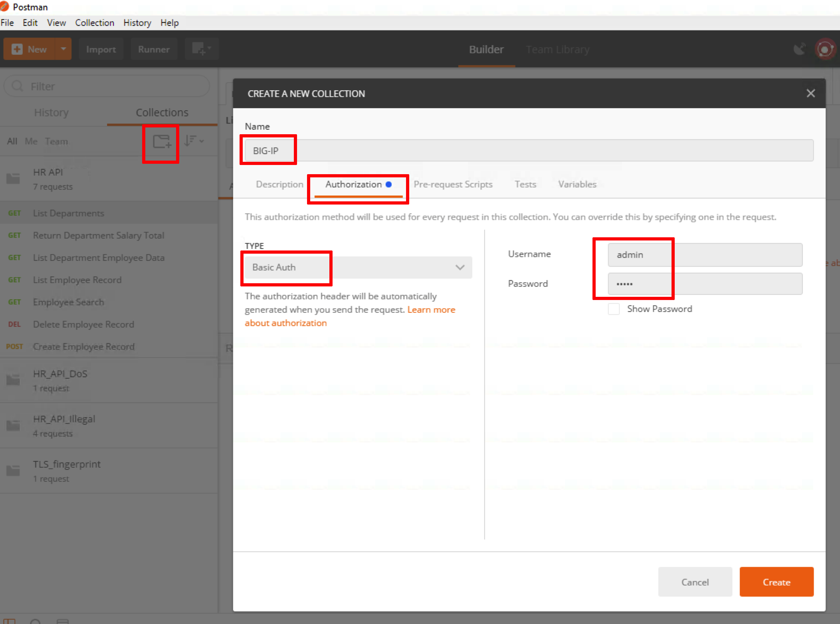Screen dimensions: 840x624
Task: Click the Cancel button
Action: point(695,582)
